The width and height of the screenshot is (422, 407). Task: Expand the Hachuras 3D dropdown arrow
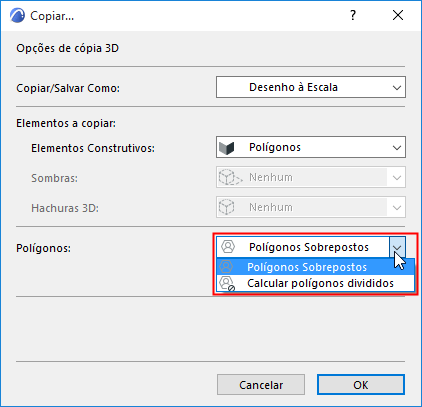pos(397,207)
